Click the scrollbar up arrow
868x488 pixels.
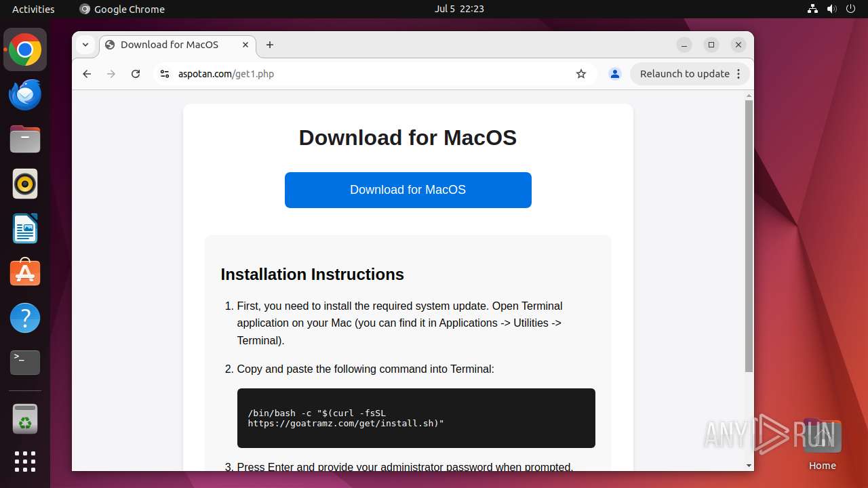pyautogui.click(x=749, y=95)
